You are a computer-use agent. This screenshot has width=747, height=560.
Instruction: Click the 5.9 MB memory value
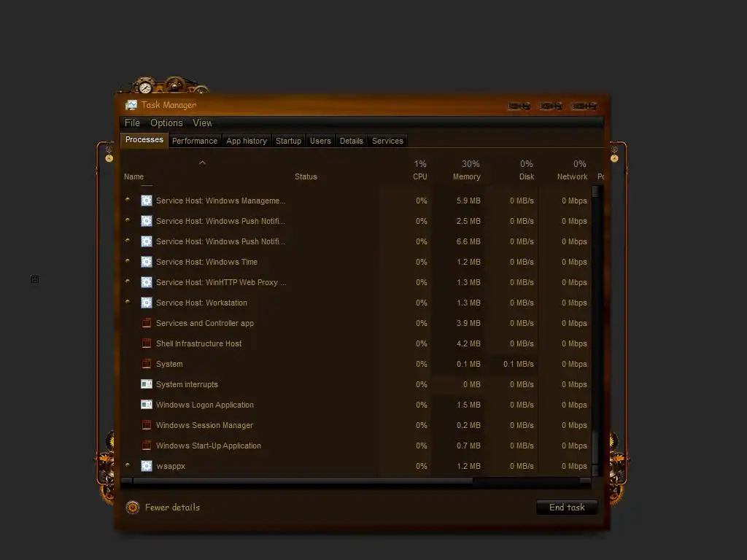468,201
